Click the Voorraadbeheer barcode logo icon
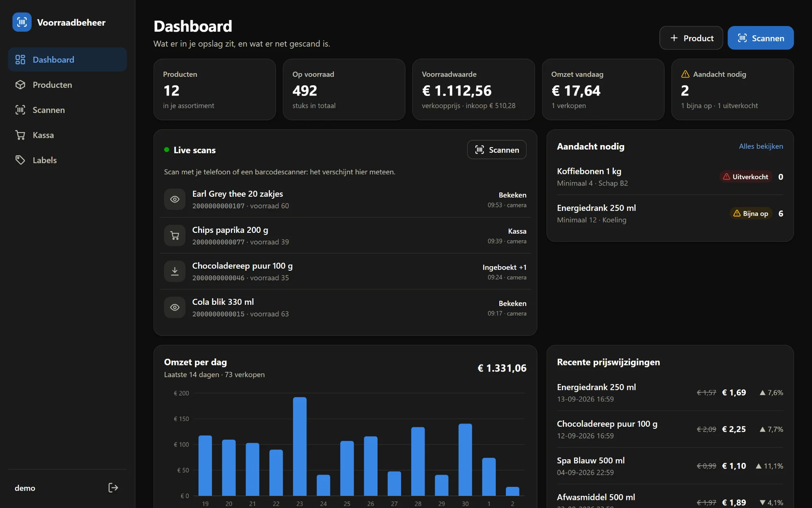Viewport: 812px width, 508px height. click(x=22, y=22)
